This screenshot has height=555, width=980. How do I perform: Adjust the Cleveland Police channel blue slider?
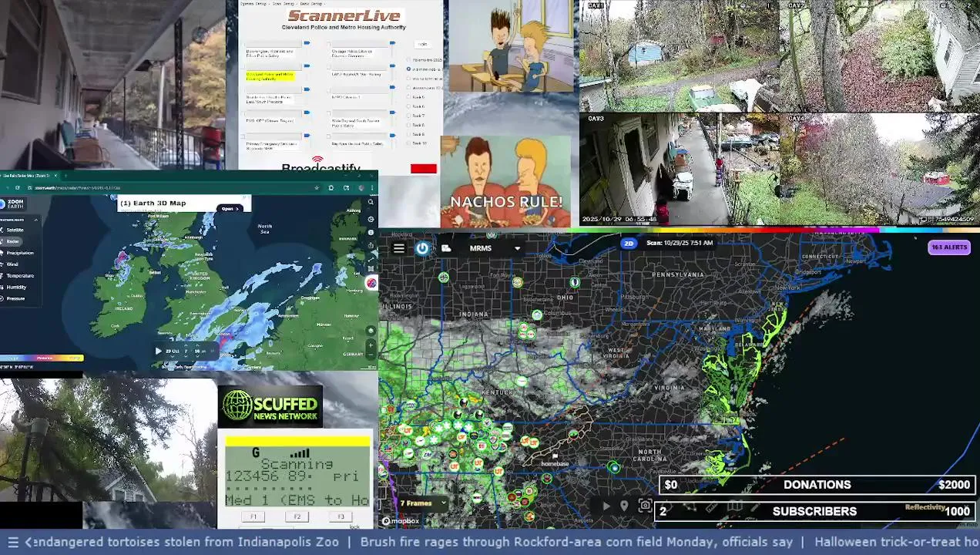coord(307,66)
